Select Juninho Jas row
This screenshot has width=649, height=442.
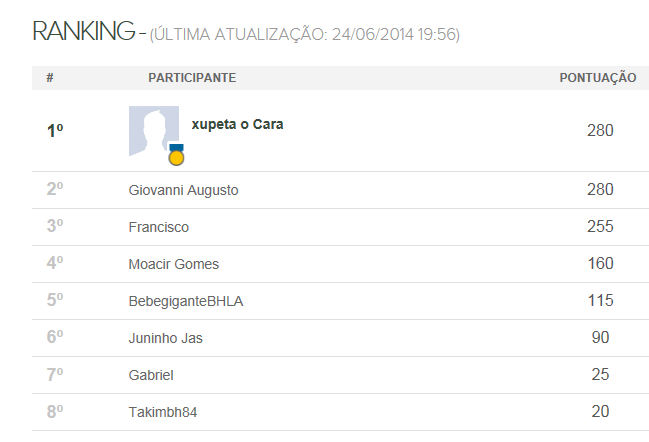tap(340, 338)
